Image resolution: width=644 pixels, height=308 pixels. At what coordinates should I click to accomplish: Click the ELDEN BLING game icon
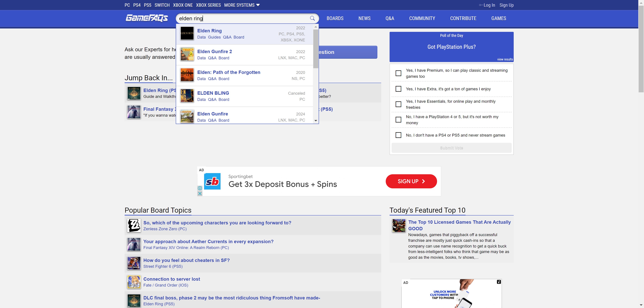pyautogui.click(x=187, y=96)
